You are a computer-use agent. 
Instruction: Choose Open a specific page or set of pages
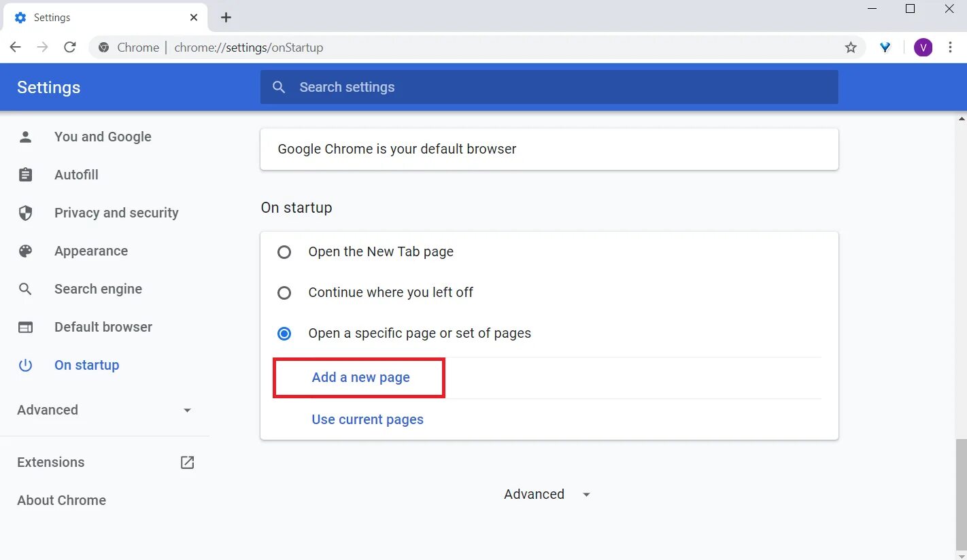[x=284, y=334]
